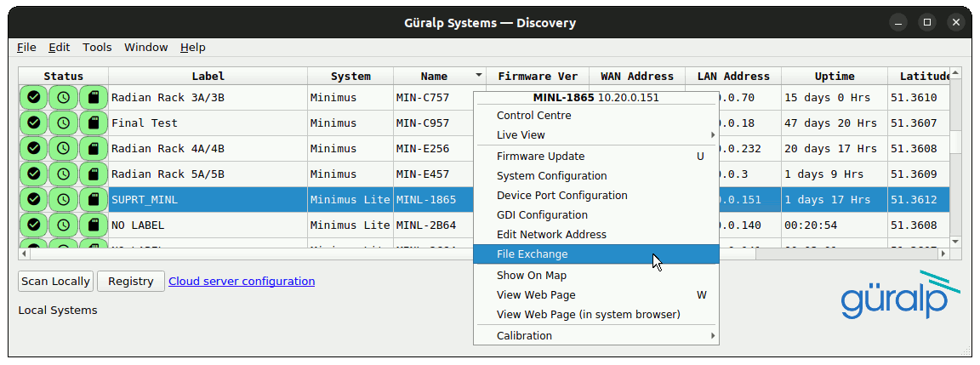Open the Window menu
This screenshot has width=980, height=365.
[145, 48]
